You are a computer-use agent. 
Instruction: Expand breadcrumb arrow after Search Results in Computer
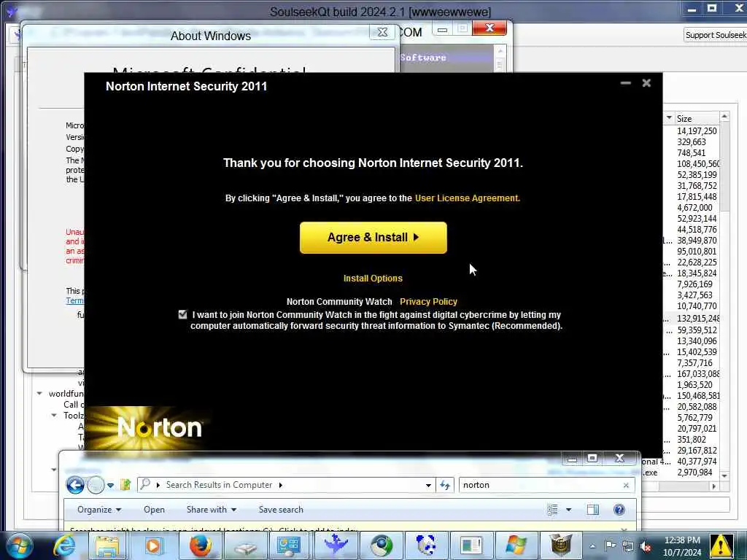[281, 485]
